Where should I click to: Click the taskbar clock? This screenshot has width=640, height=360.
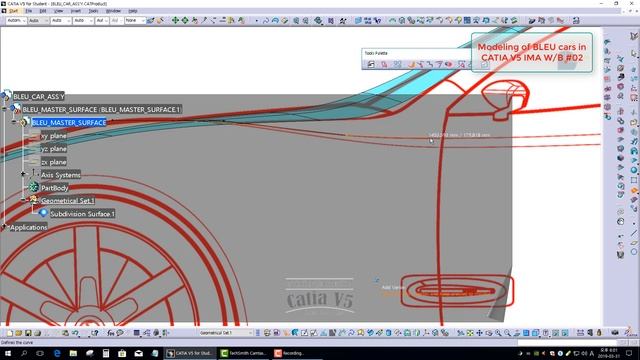coord(609,353)
